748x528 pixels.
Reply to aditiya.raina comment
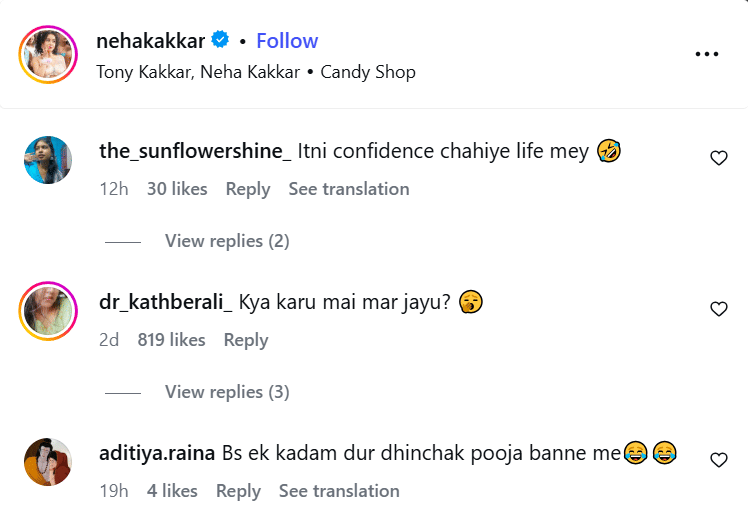coord(238,491)
